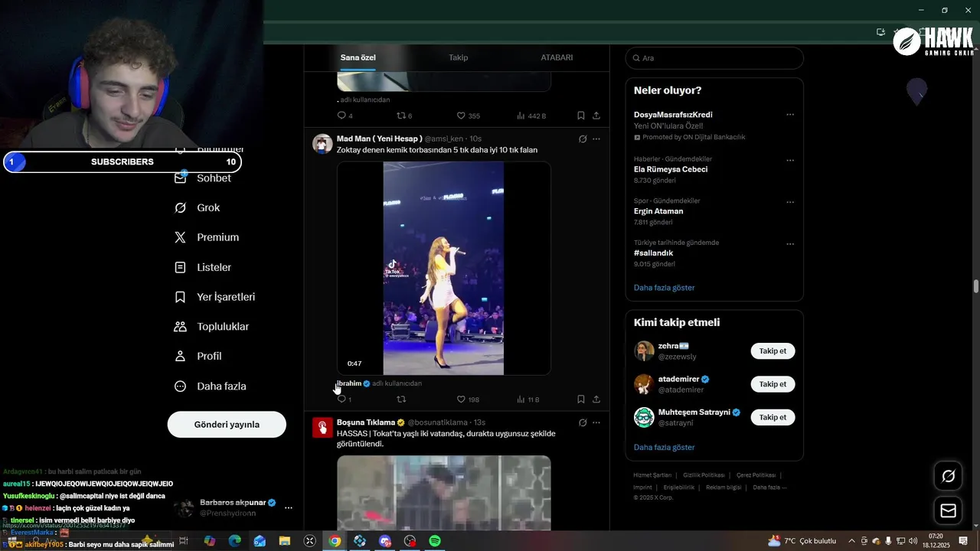The width and height of the screenshot is (980, 551).
Task: Share Mad Man's post
Action: coord(596,399)
